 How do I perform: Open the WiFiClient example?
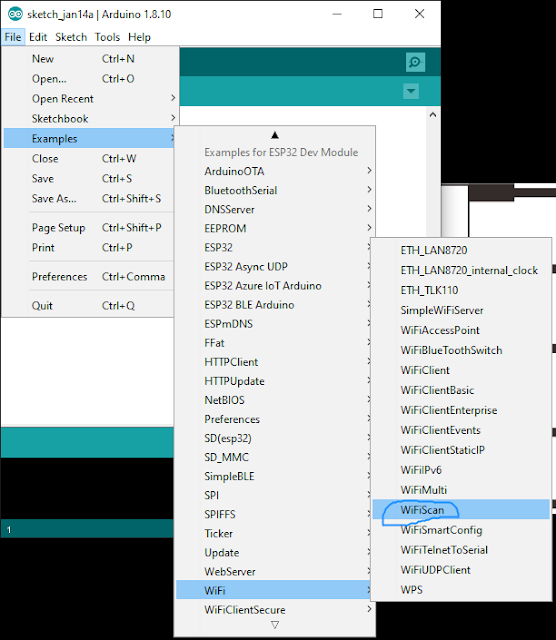(x=461, y=370)
